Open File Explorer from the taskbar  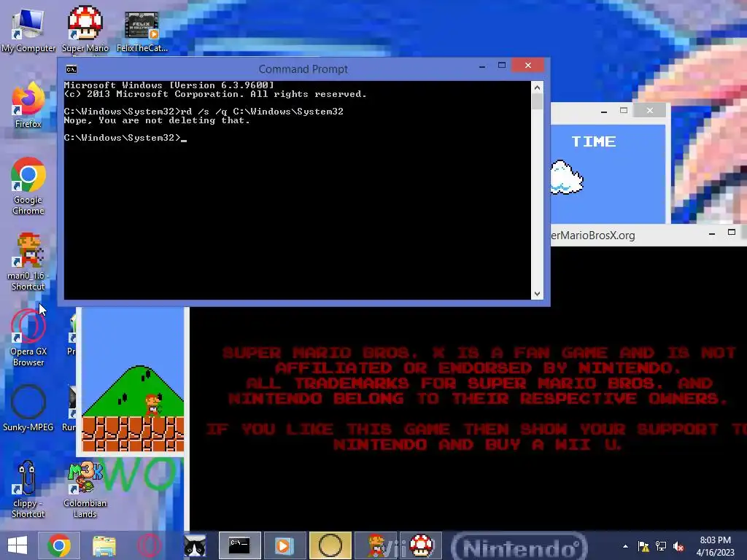tap(104, 545)
